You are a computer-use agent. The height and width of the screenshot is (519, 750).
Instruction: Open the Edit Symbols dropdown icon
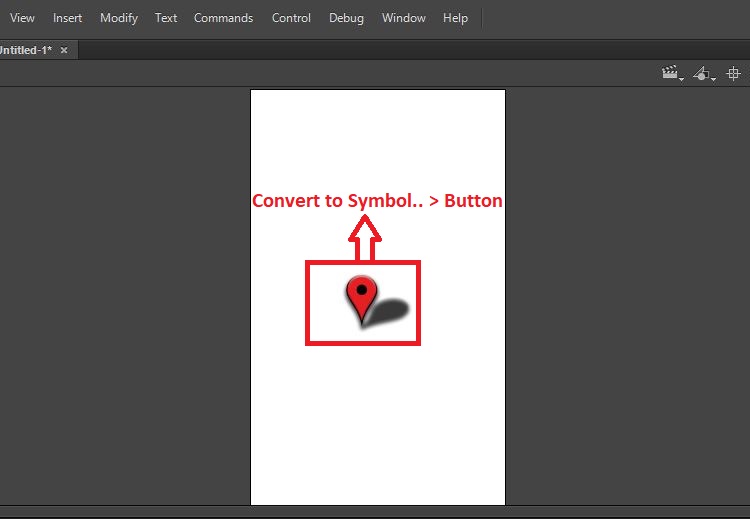704,74
